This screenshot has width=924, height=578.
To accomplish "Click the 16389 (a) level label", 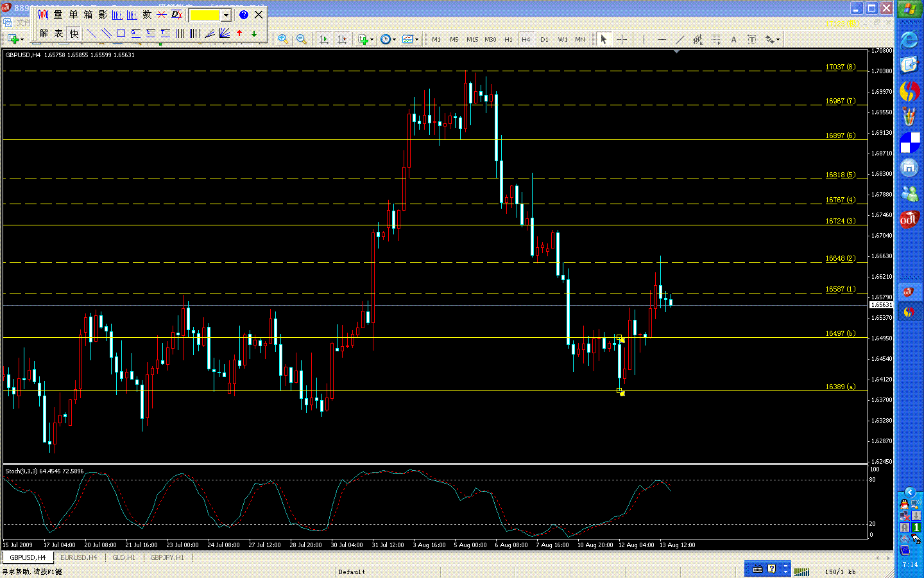I will tap(840, 387).
